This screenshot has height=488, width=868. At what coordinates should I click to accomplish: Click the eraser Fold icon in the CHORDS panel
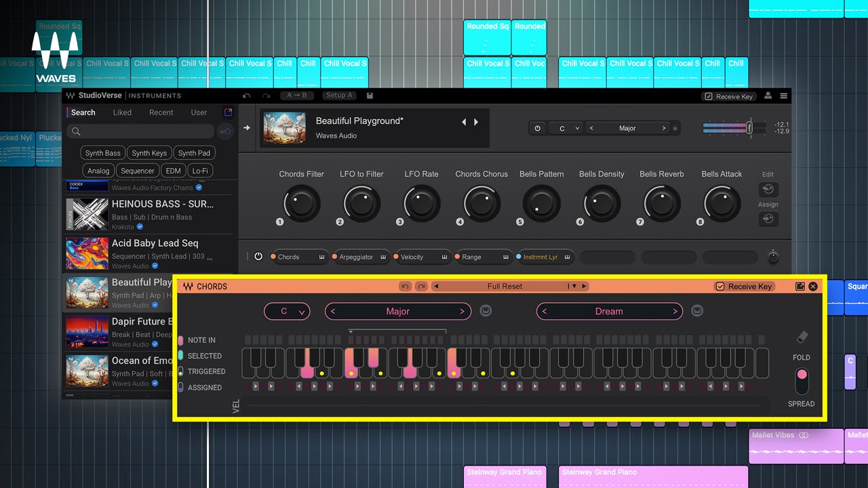(x=802, y=335)
